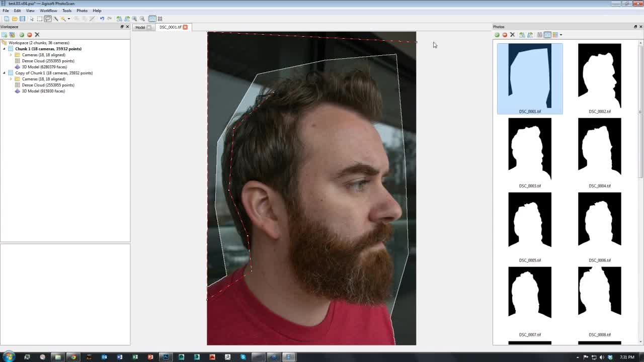Undo the last action
The height and width of the screenshot is (362, 644).
(102, 19)
